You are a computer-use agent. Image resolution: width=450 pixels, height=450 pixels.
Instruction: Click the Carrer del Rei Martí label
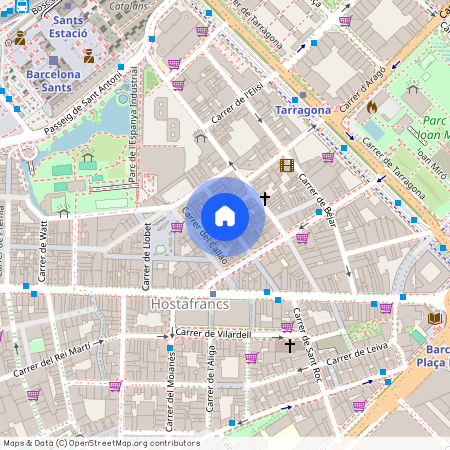[52, 360]
